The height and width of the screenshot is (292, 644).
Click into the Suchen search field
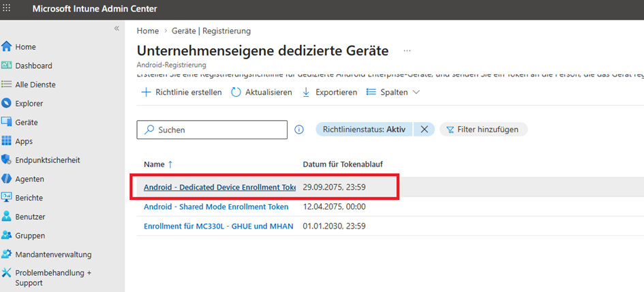[x=212, y=130]
